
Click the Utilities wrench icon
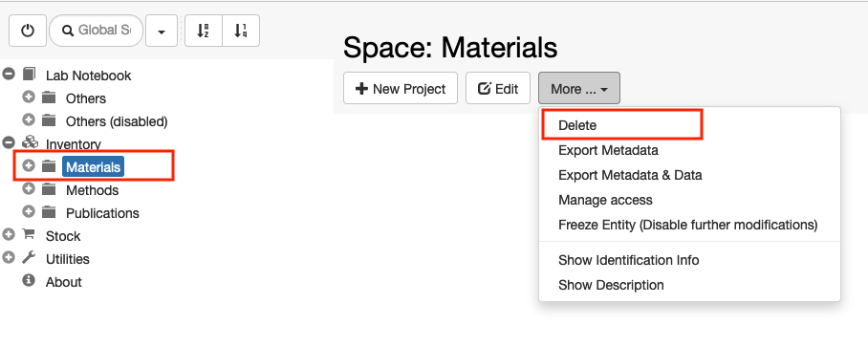point(29,258)
